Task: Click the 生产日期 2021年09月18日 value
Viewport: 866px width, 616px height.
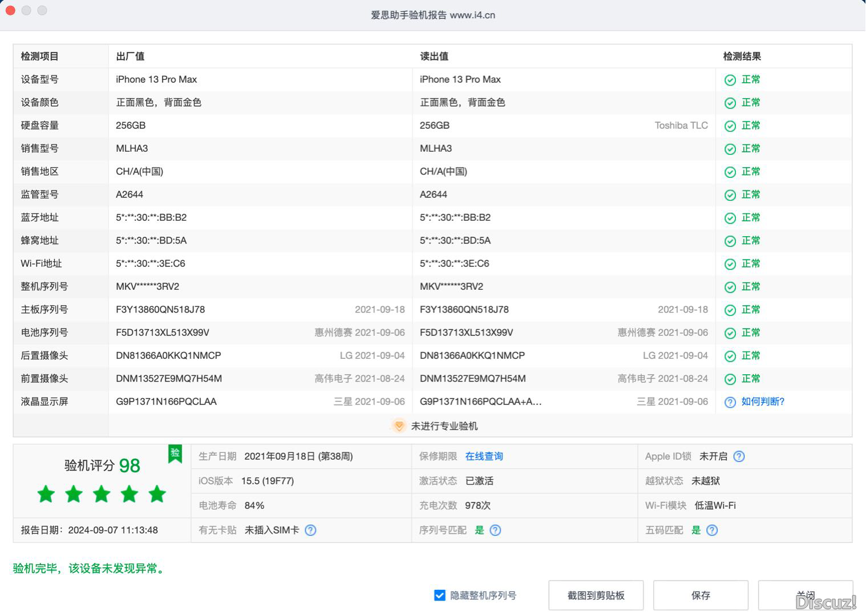Action: (x=298, y=456)
